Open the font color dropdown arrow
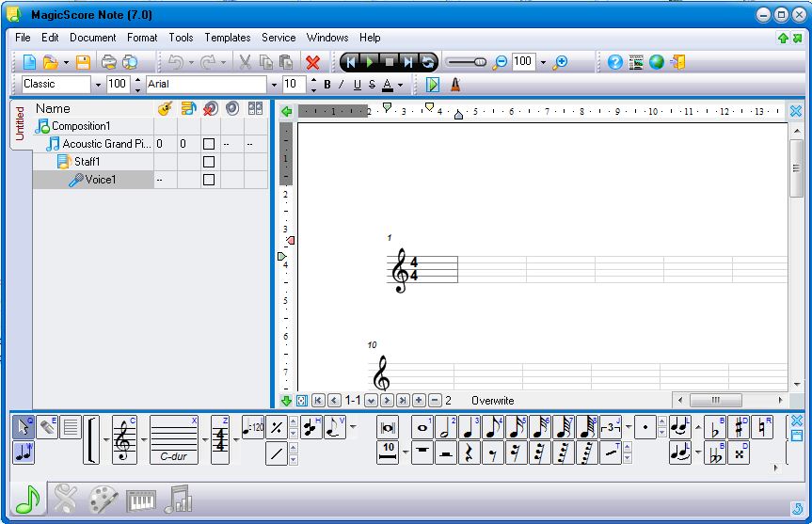This screenshot has width=812, height=524. (x=400, y=85)
